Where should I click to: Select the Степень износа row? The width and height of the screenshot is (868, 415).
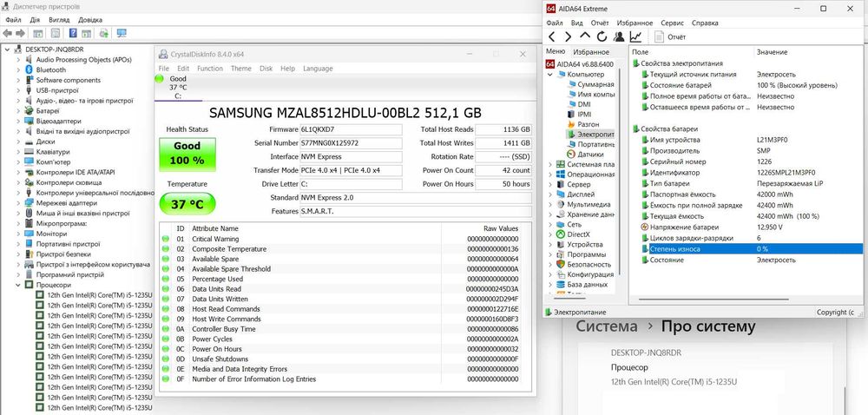(x=752, y=249)
